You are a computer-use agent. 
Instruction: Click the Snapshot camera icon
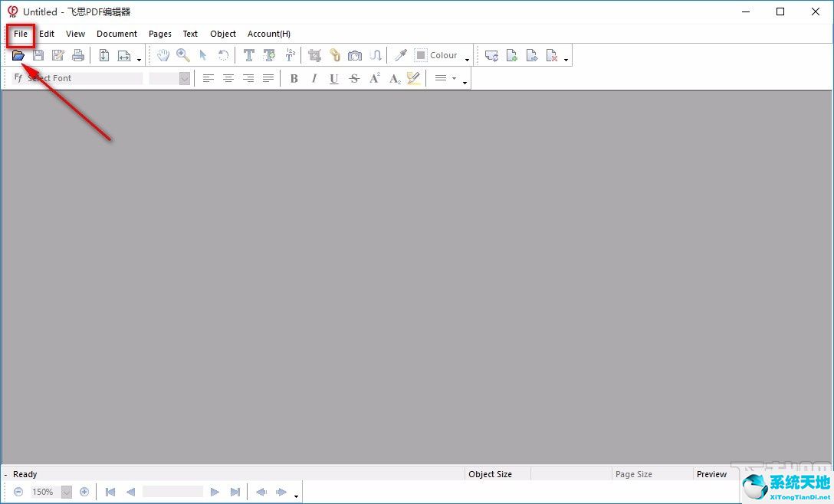click(354, 55)
